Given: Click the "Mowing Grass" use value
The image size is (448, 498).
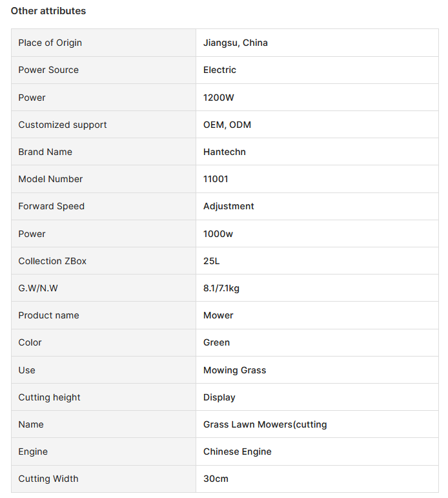Looking at the screenshot, I should (235, 370).
